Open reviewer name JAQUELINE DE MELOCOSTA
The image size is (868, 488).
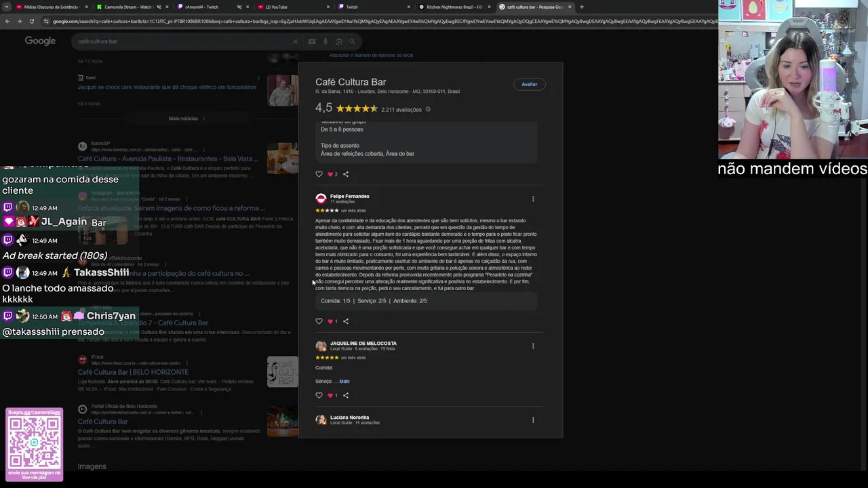pyautogui.click(x=363, y=343)
